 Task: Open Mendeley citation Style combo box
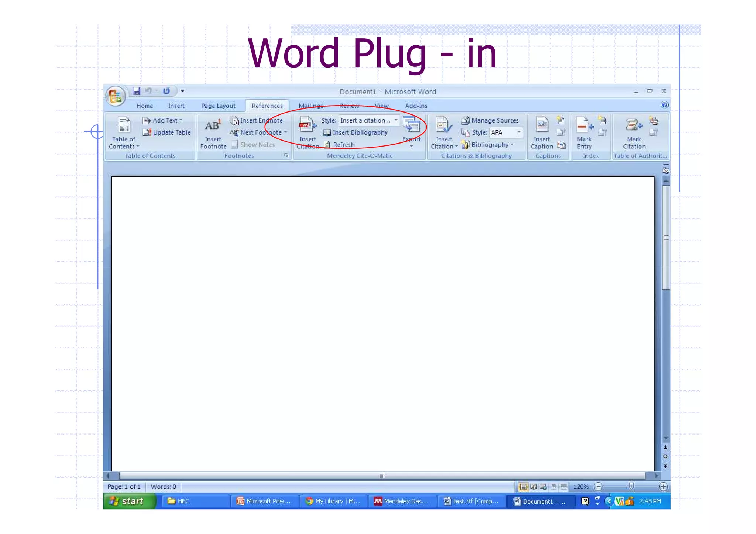369,120
